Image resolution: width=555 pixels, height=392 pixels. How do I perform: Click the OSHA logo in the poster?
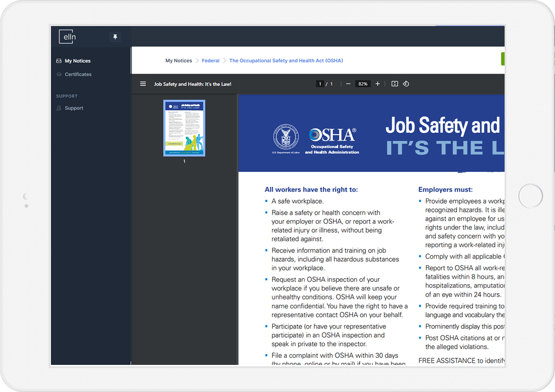(332, 140)
